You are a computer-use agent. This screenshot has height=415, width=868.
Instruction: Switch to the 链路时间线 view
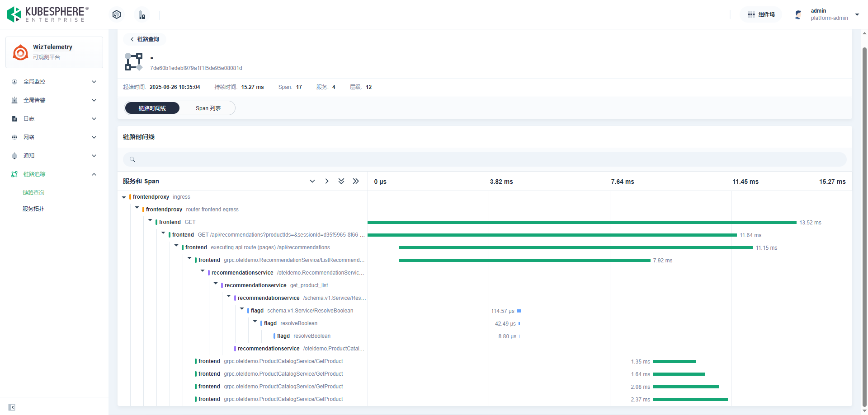[x=152, y=108]
